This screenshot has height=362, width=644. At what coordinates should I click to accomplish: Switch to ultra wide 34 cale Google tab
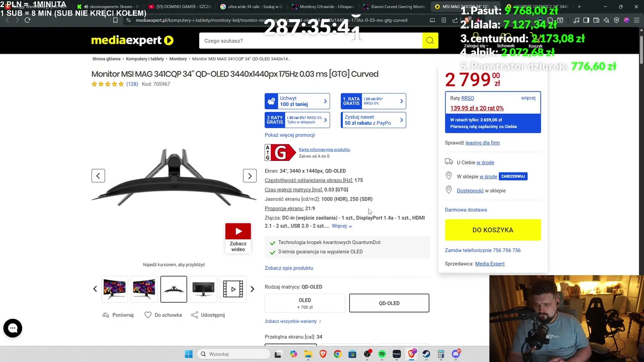click(253, 7)
